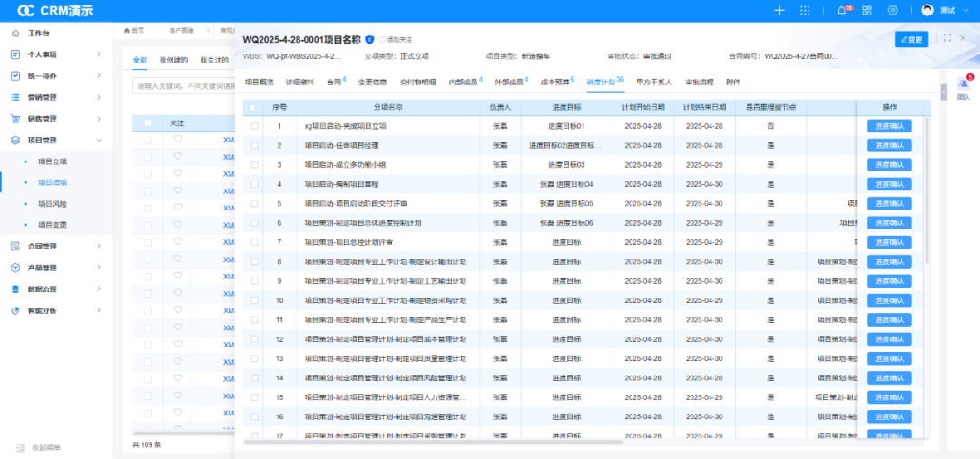This screenshot has width=980, height=459.
Task: Click the 工作台 home icon in sidebar
Action: pyautogui.click(x=15, y=33)
